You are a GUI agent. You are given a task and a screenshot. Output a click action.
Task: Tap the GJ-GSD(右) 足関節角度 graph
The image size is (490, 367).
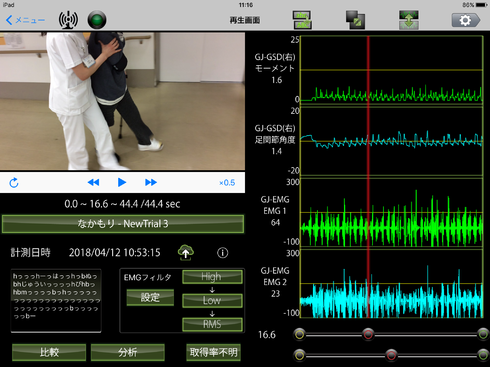[392, 141]
